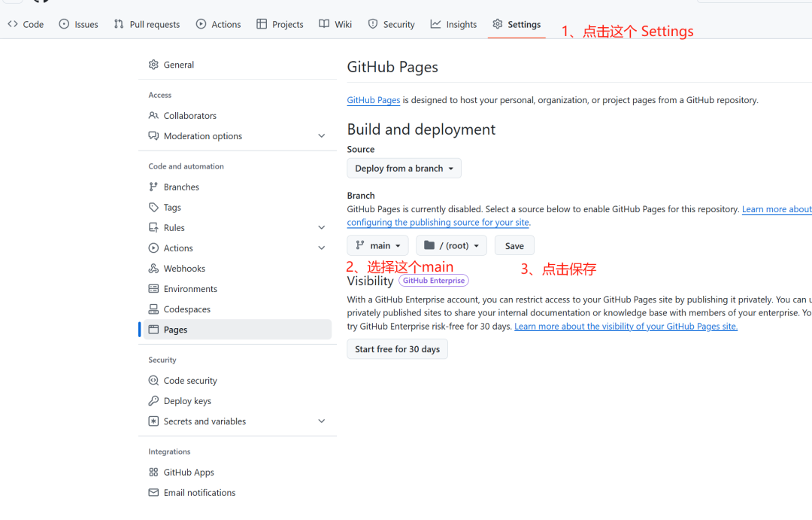Click the Insights graph icon

(435, 24)
